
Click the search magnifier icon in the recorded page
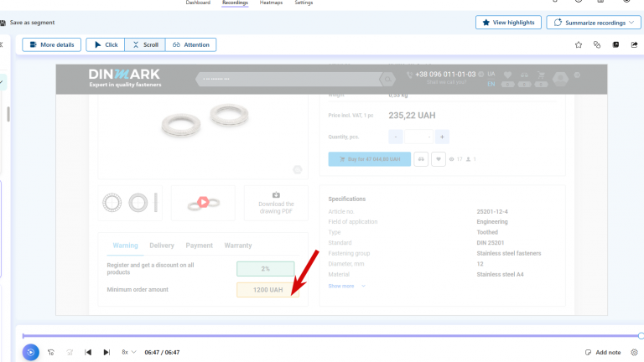387,80
